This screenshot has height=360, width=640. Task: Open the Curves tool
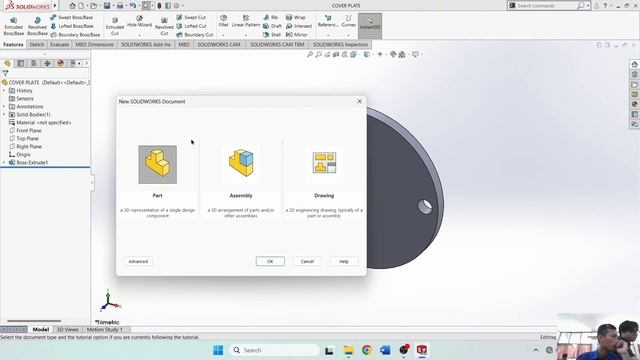348,22
